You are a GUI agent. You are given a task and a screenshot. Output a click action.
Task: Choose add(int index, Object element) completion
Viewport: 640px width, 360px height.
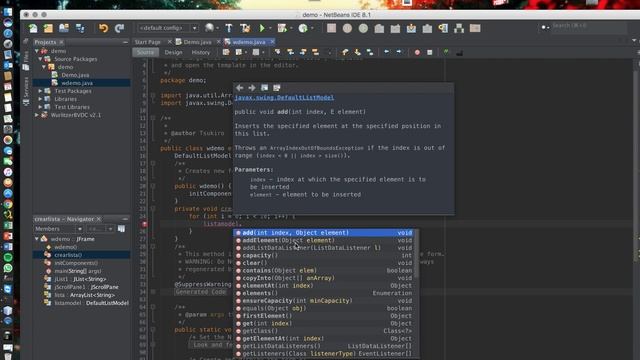(324, 233)
